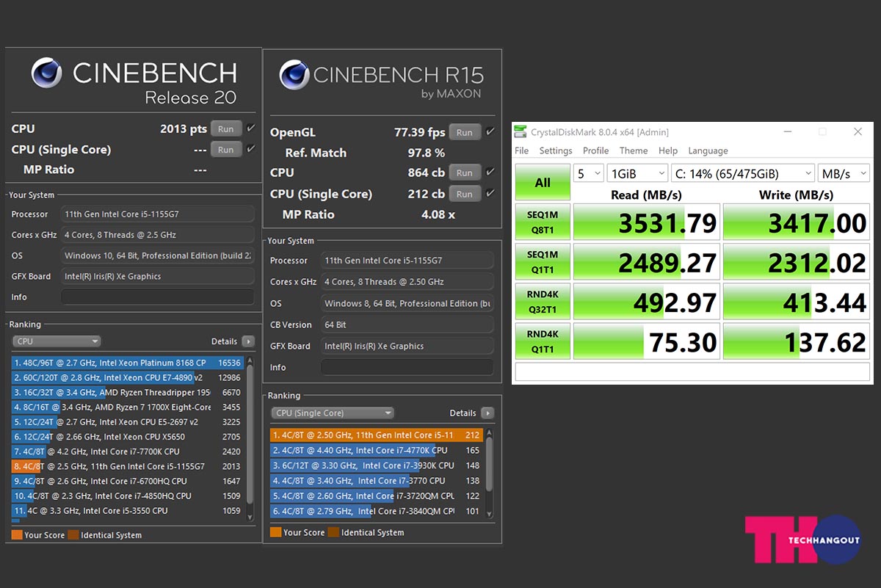The image size is (881, 588).
Task: Select the Core i7-3840QM row in R15
Action: pos(377,511)
